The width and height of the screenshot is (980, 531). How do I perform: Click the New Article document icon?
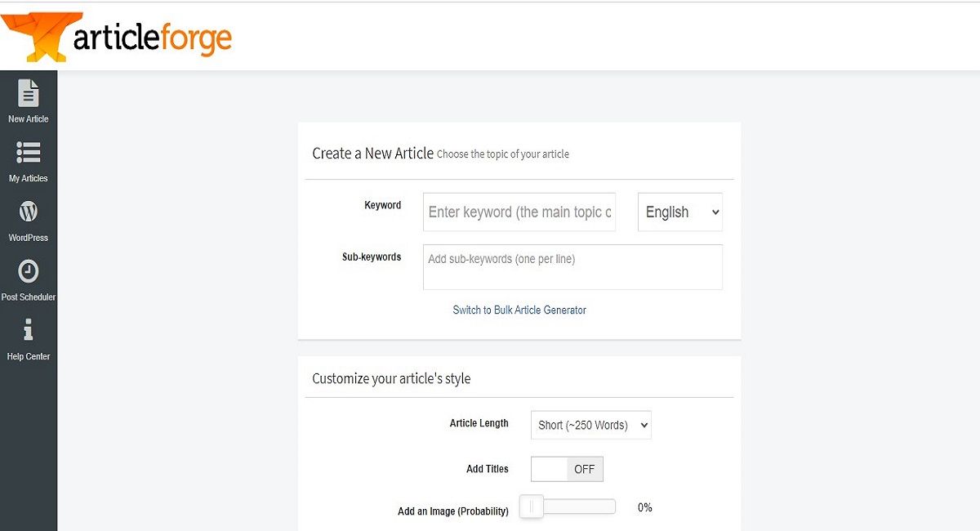coord(29,93)
